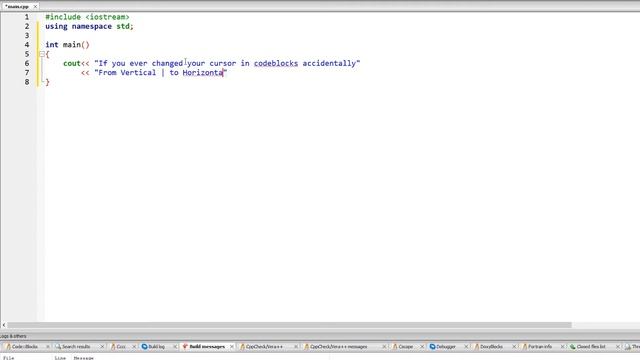Click the pencil icon on the Fortran info tab
Screen dimensions: 640x360
524,347
